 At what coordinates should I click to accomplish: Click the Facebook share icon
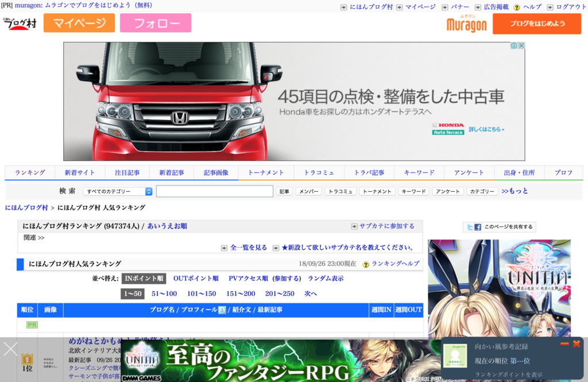pos(477,227)
